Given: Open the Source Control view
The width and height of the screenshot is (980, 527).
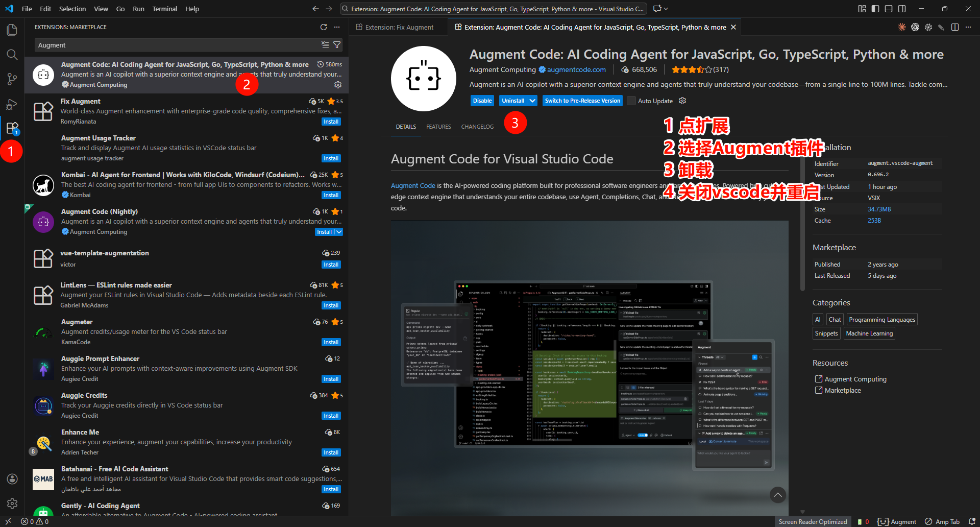Looking at the screenshot, I should [12, 79].
